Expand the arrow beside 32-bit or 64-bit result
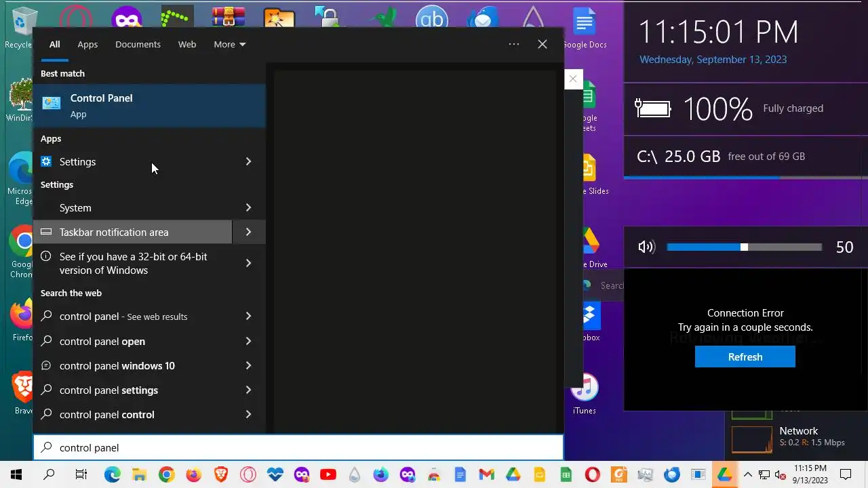The width and height of the screenshot is (868, 488). click(x=248, y=263)
